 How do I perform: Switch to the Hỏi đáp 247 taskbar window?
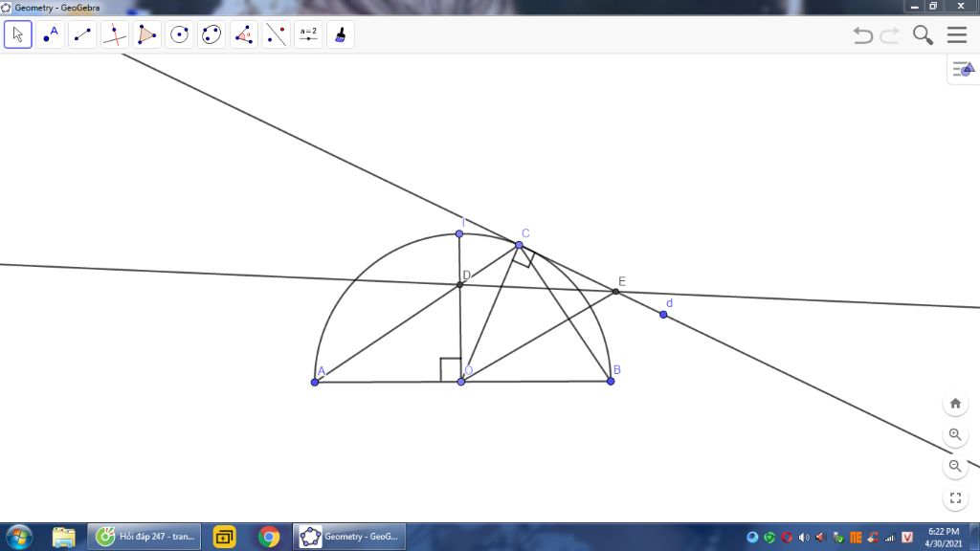coord(144,537)
